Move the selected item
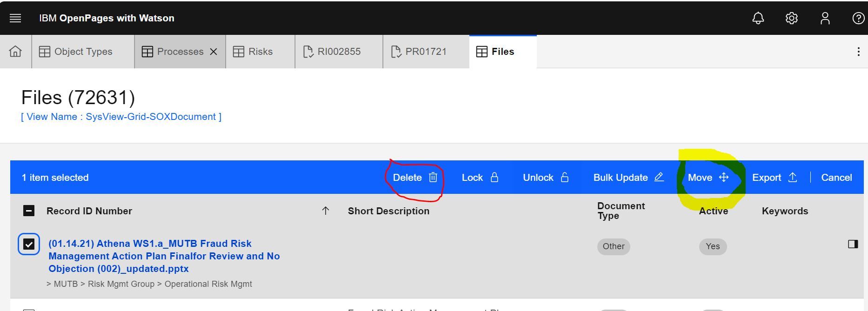This screenshot has height=311, width=868. (x=708, y=178)
